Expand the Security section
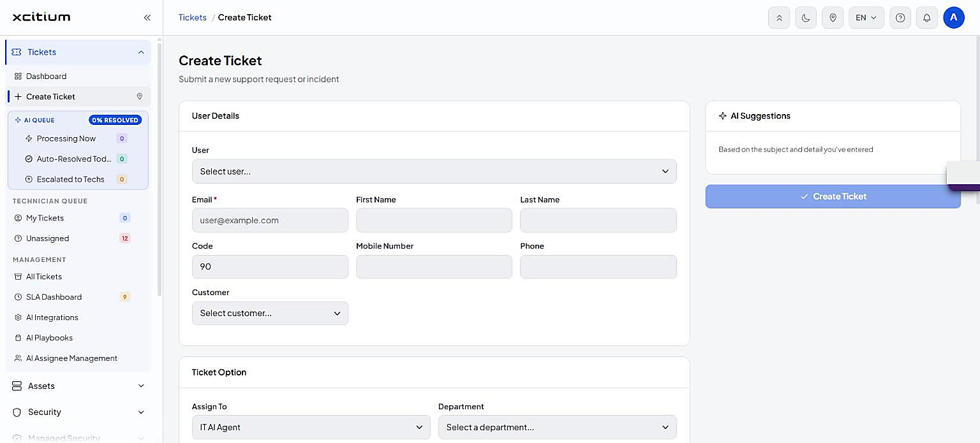 pyautogui.click(x=78, y=412)
